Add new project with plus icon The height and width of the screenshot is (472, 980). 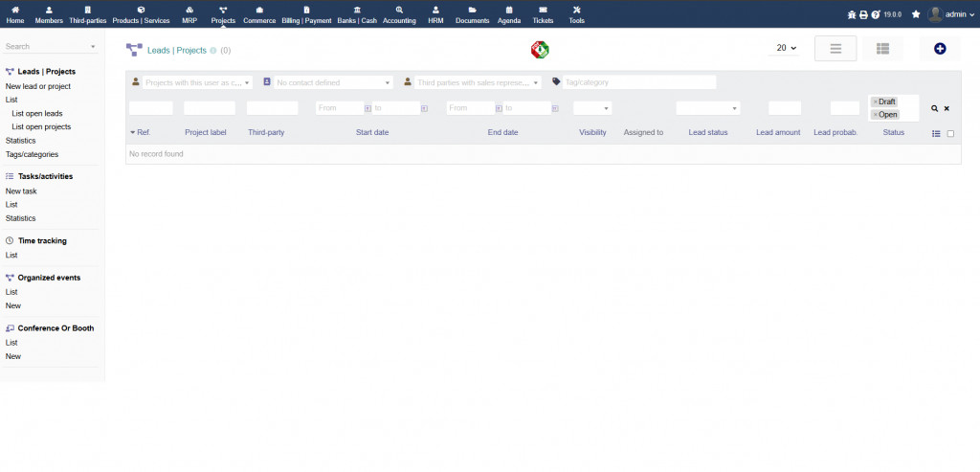(x=940, y=49)
